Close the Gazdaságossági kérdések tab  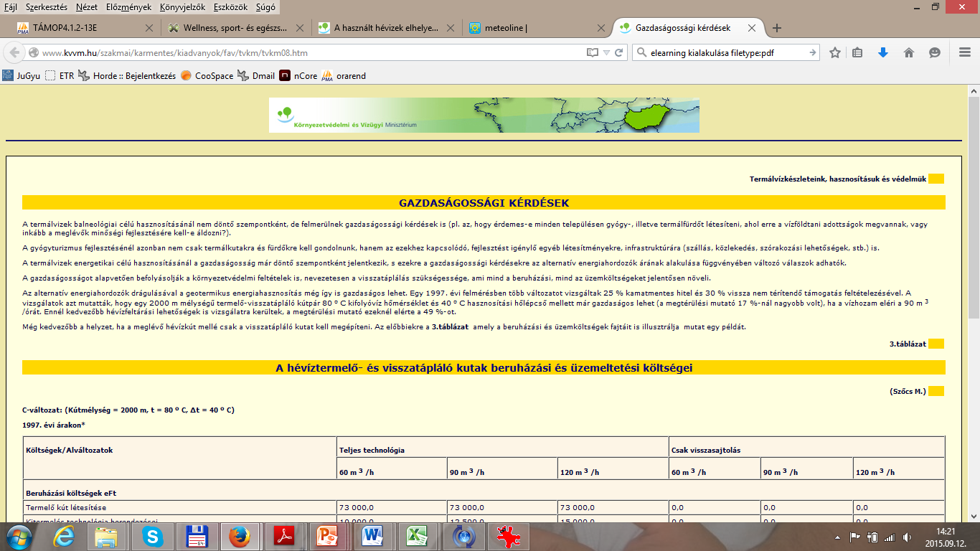coord(752,28)
